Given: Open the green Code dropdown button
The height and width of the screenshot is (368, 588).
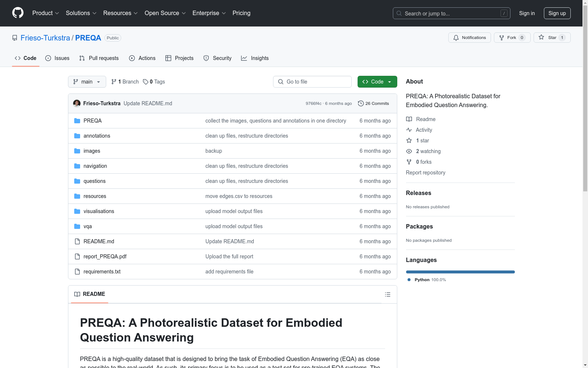Looking at the screenshot, I should [377, 82].
